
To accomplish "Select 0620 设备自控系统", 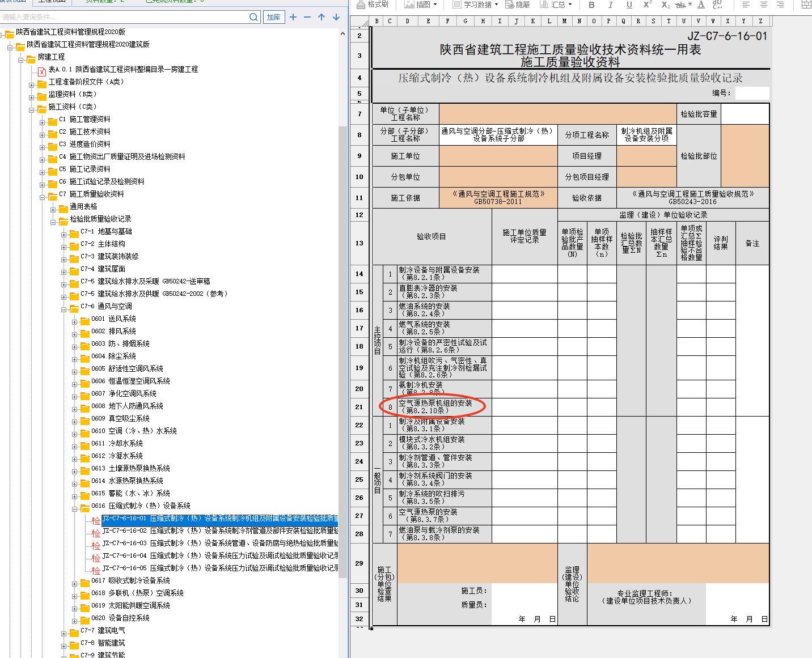I will (120, 618).
